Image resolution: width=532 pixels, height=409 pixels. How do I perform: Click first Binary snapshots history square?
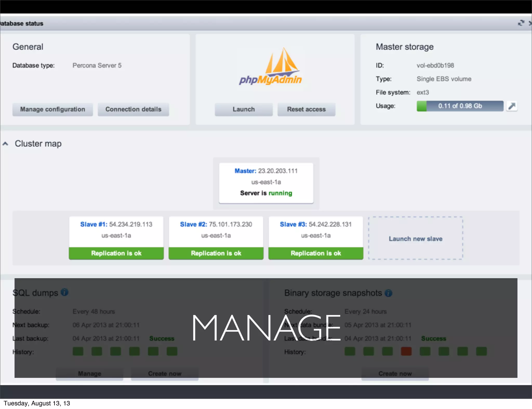[x=350, y=351]
